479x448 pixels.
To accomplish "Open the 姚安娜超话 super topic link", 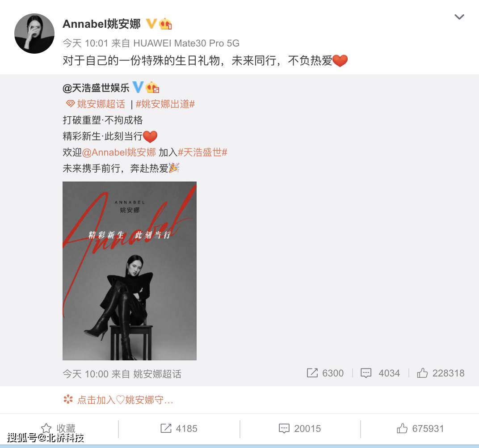I will 96,104.
